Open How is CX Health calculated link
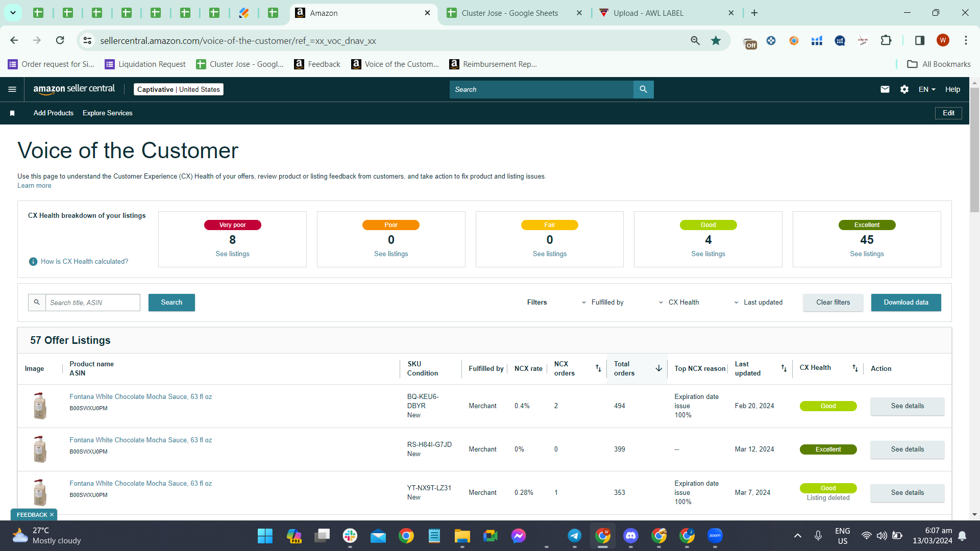The width and height of the screenshot is (980, 551). click(84, 262)
